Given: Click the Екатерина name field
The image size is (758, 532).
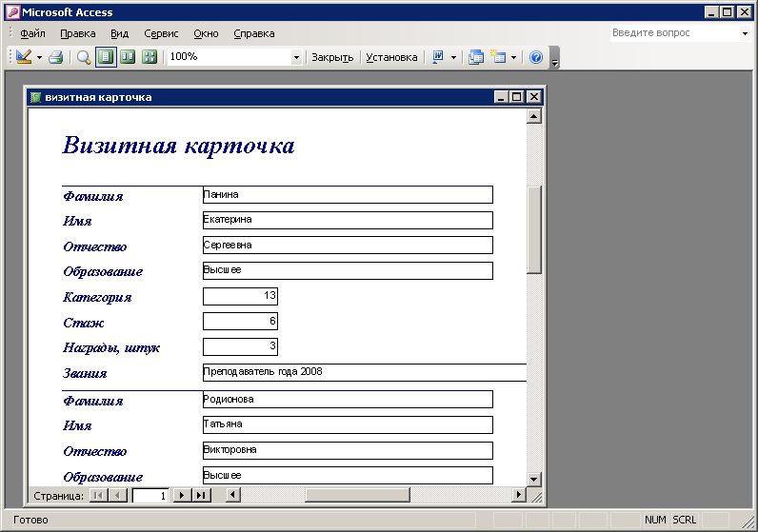Looking at the screenshot, I should 348,220.
